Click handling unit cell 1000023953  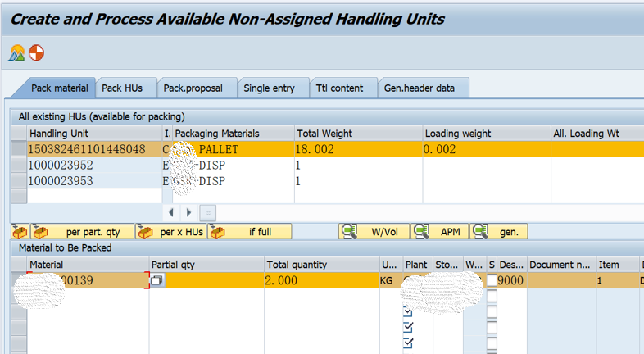(94, 181)
